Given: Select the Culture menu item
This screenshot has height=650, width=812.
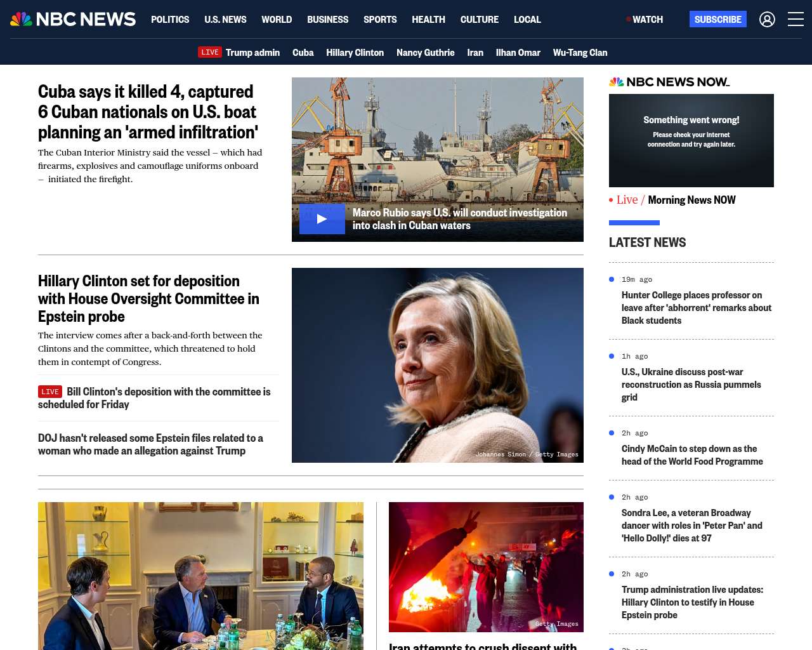Looking at the screenshot, I should pyautogui.click(x=479, y=20).
